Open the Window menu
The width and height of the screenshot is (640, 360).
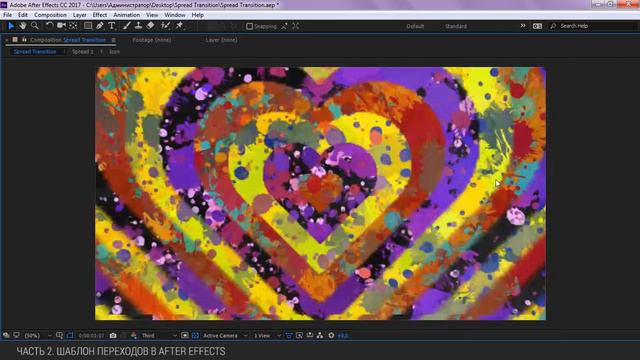175,15
